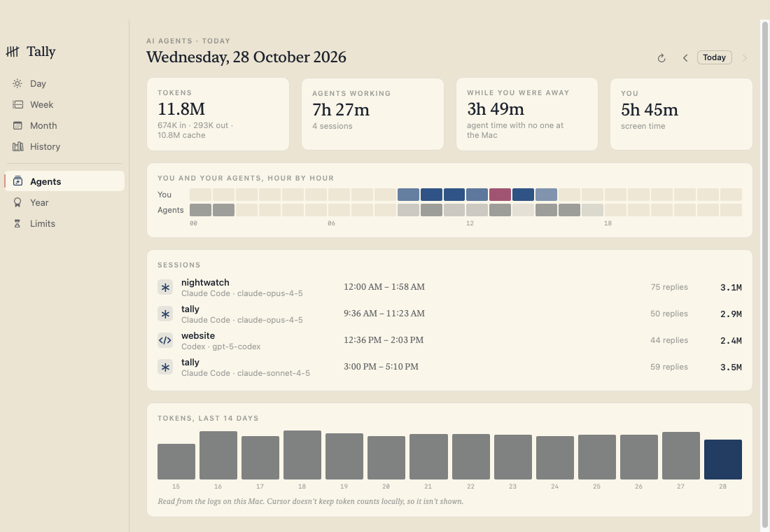
Task: Click the "12:36 PM – 2:03 PM" time range
Action: 384,340
